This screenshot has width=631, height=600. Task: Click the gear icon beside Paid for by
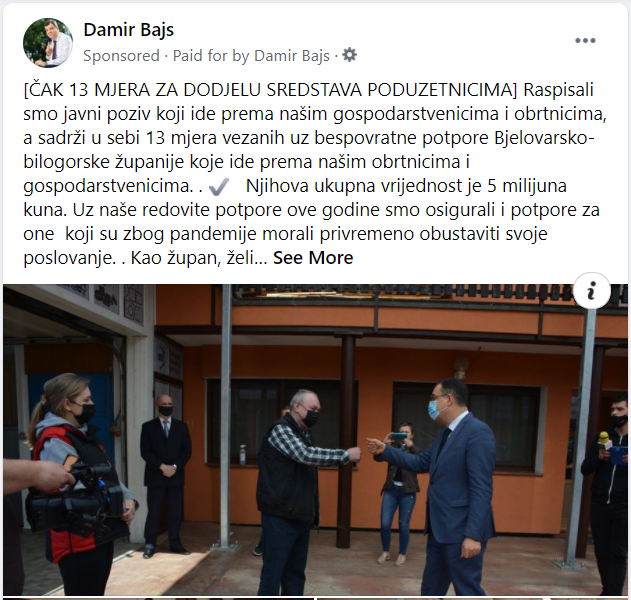point(349,55)
